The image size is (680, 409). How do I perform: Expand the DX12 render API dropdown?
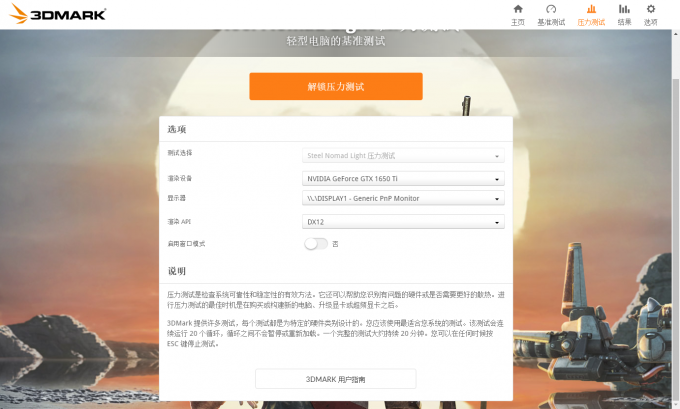(403, 221)
